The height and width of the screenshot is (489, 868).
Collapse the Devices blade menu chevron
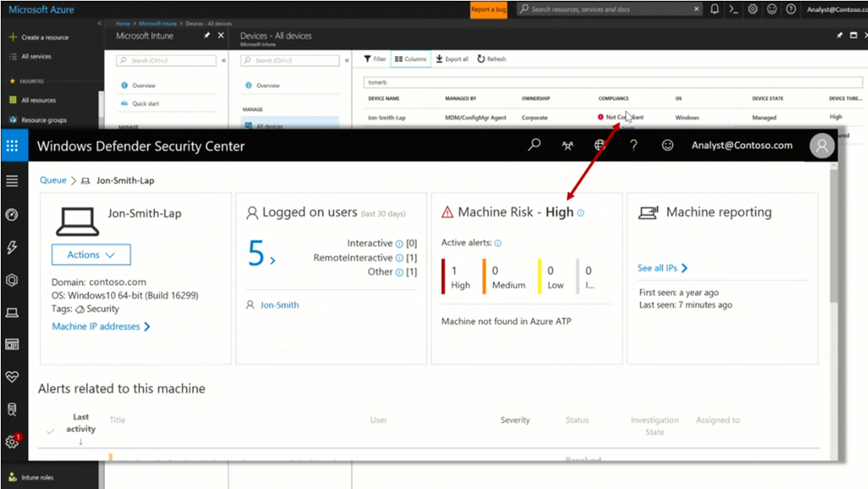pyautogui.click(x=347, y=60)
